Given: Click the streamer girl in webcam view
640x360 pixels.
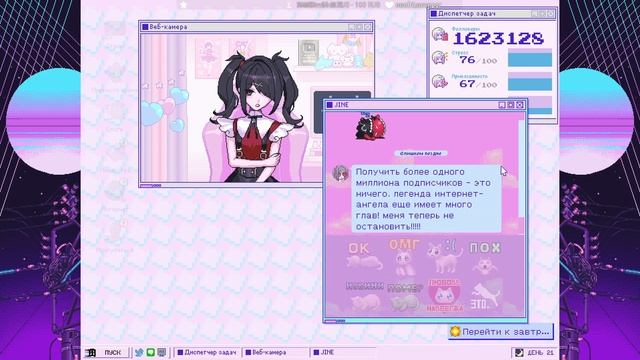Looking at the screenshot, I should tap(256, 118).
